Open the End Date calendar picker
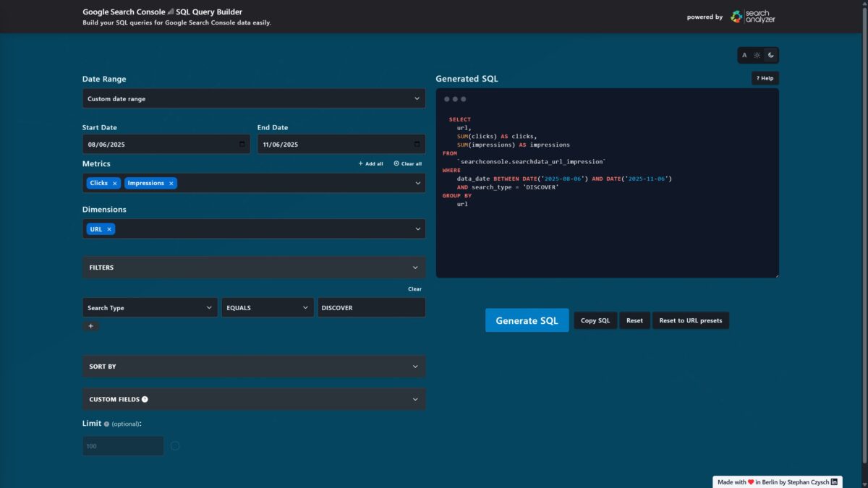Image resolution: width=868 pixels, height=488 pixels. coord(416,145)
